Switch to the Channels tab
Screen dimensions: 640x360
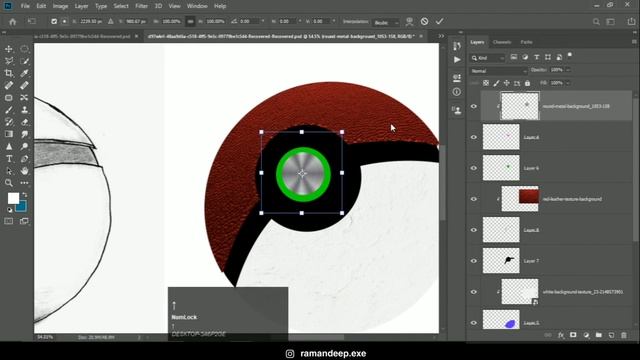pyautogui.click(x=502, y=42)
